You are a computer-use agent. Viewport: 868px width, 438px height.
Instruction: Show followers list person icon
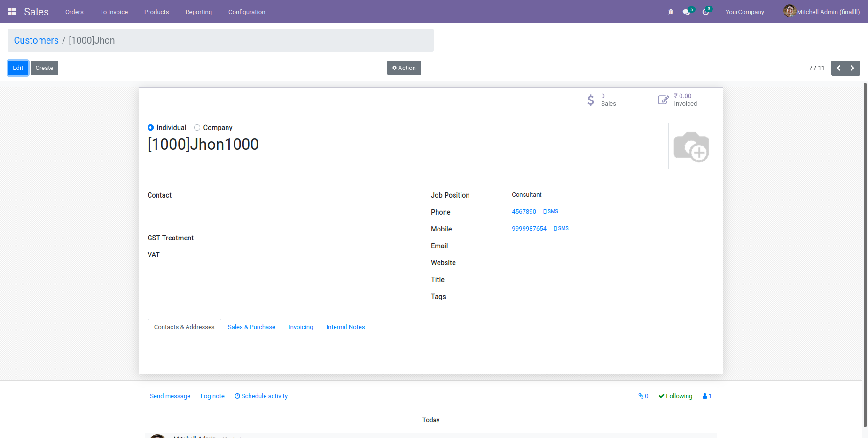[x=707, y=396]
